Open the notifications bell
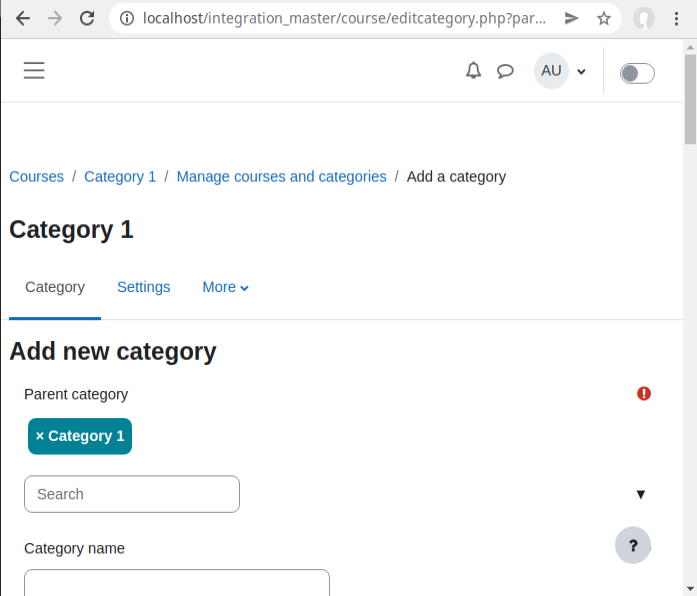 point(473,71)
